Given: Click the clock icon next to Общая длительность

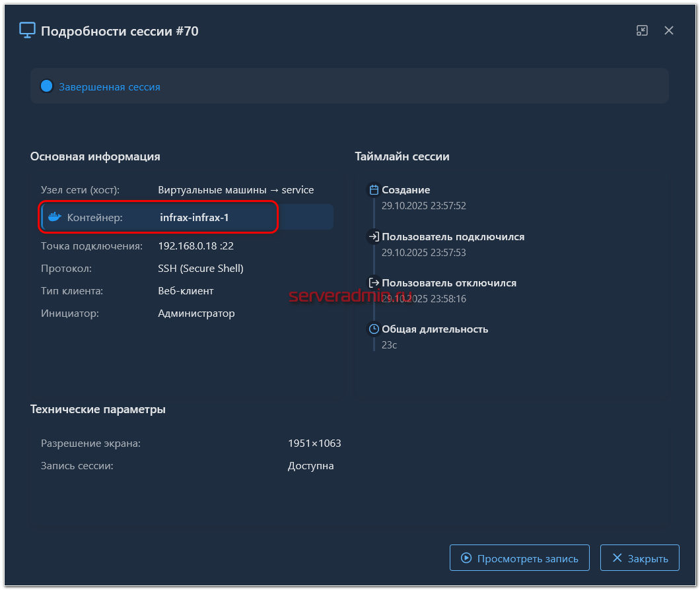Looking at the screenshot, I should 374,329.
